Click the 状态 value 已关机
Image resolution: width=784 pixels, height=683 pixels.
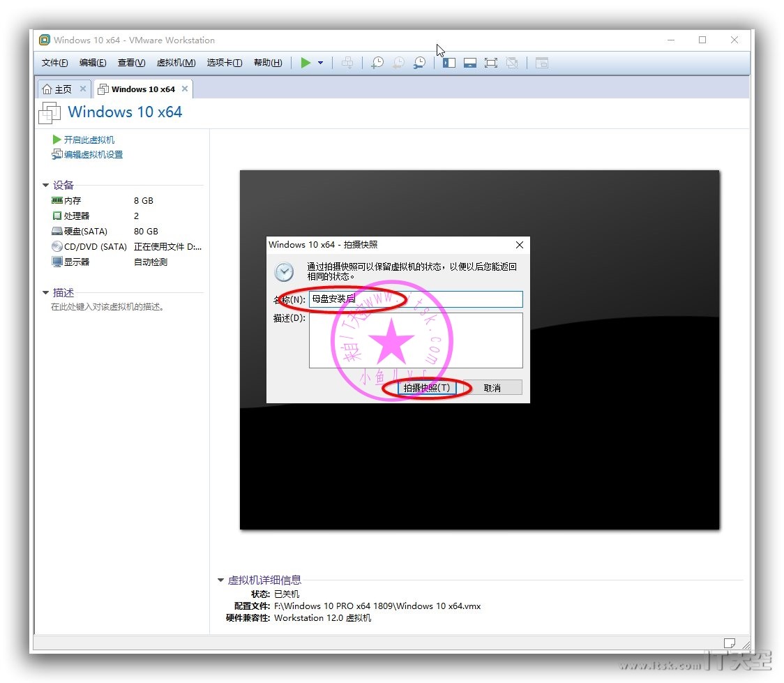tap(287, 594)
